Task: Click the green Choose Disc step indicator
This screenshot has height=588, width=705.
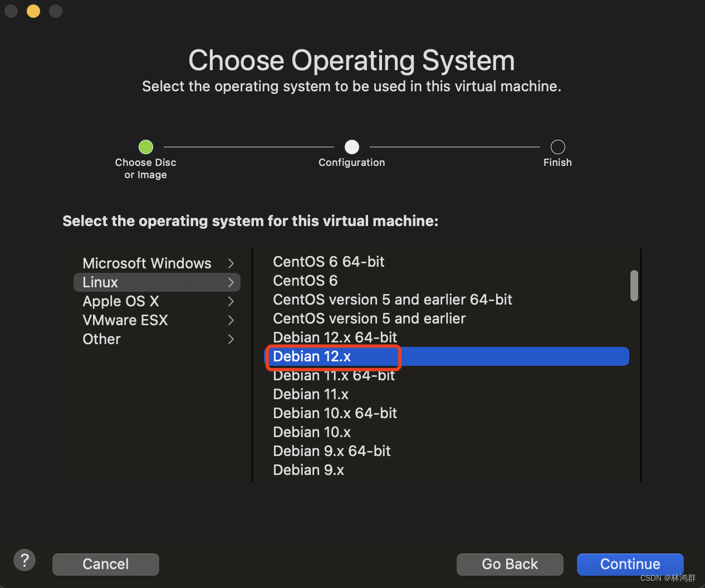Action: click(146, 147)
